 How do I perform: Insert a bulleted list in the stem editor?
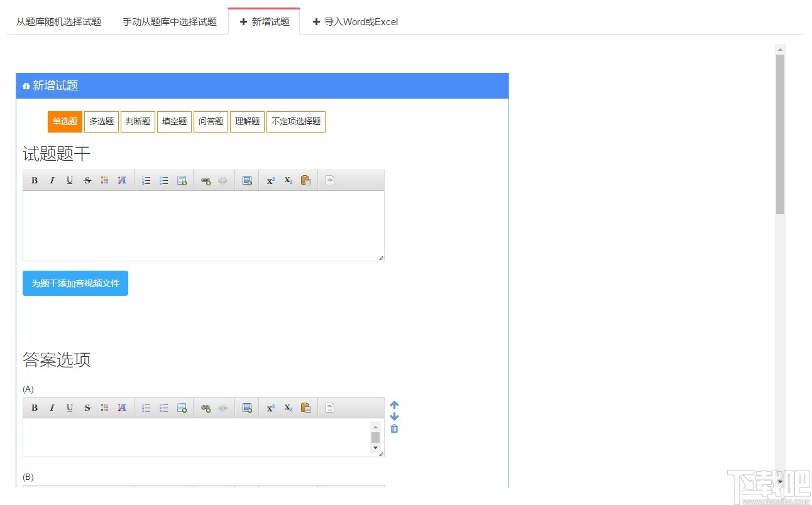163,180
